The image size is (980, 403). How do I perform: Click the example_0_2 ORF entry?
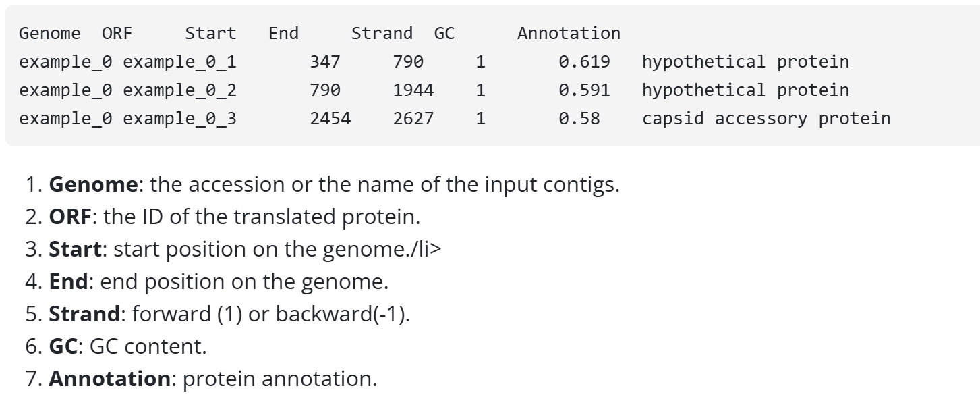(x=179, y=90)
